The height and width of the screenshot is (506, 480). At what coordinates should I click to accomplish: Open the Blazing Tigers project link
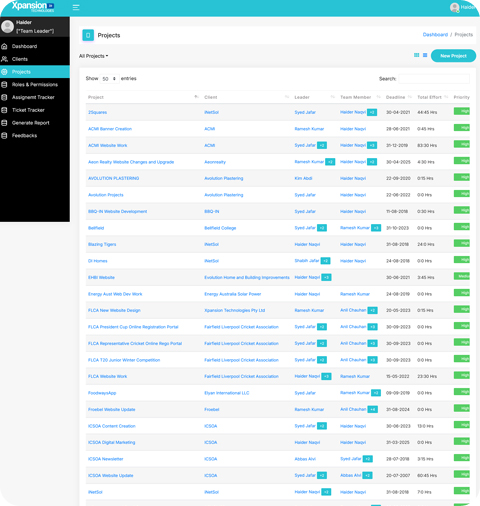(102, 244)
